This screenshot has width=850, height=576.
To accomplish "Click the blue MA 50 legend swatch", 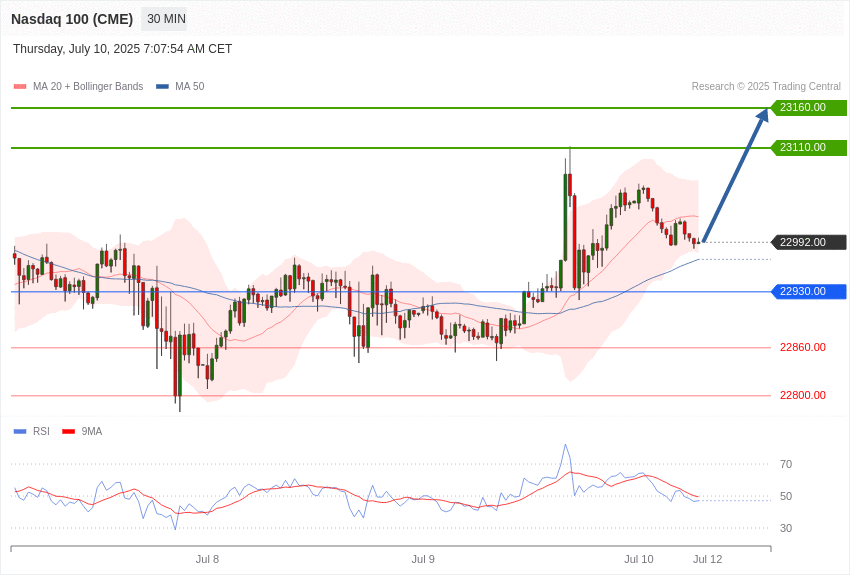I will click(162, 87).
